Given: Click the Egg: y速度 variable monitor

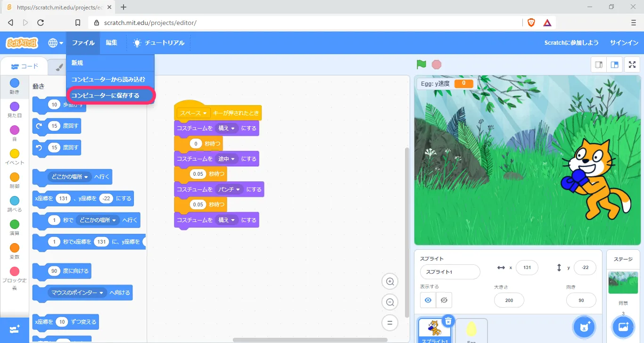Looking at the screenshot, I should click(x=446, y=84).
